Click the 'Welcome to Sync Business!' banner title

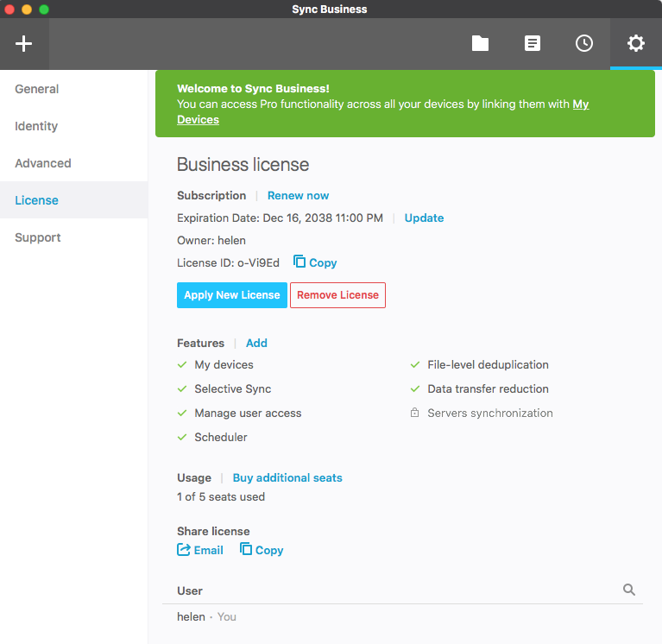point(253,89)
